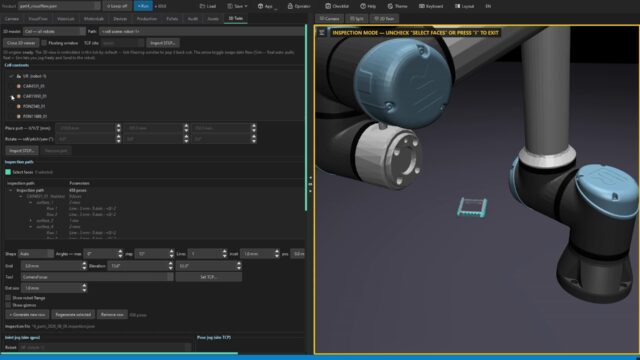The height and width of the screenshot is (360, 640).
Task: Click Generate new row button
Action: coord(27,315)
